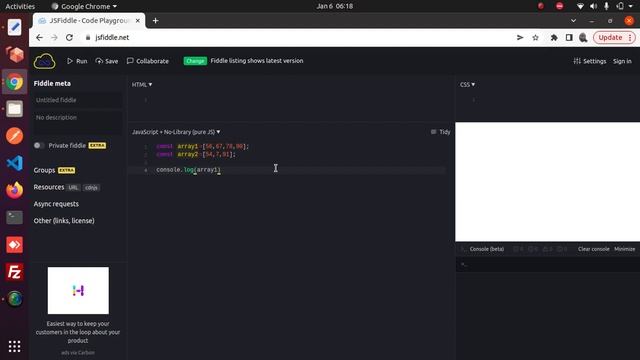Open Google Chrome app menu

point(84,6)
